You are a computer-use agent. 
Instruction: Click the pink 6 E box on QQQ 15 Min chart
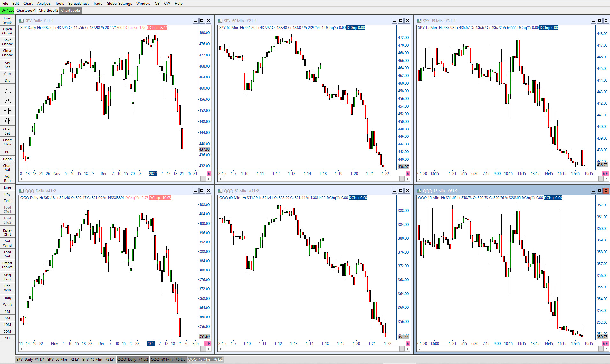coord(605,343)
